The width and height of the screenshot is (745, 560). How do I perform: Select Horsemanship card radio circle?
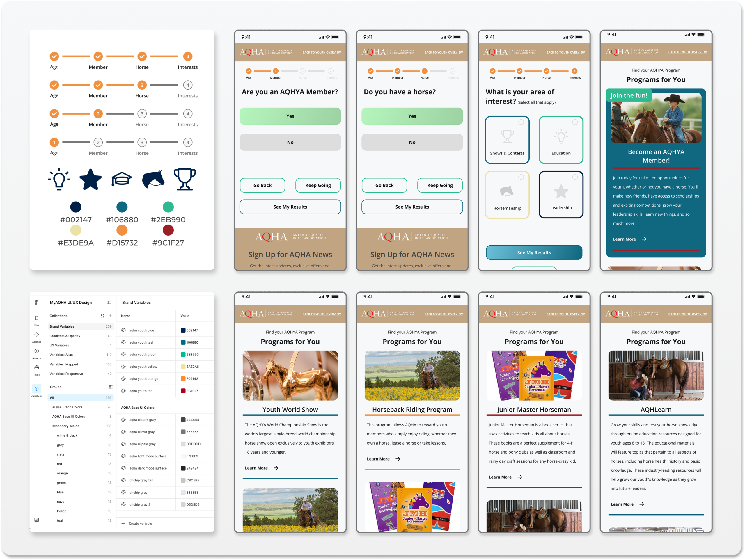pos(521,177)
